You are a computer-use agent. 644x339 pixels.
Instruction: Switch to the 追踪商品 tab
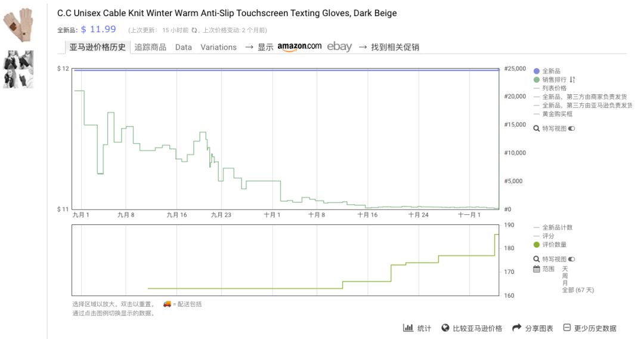[150, 47]
